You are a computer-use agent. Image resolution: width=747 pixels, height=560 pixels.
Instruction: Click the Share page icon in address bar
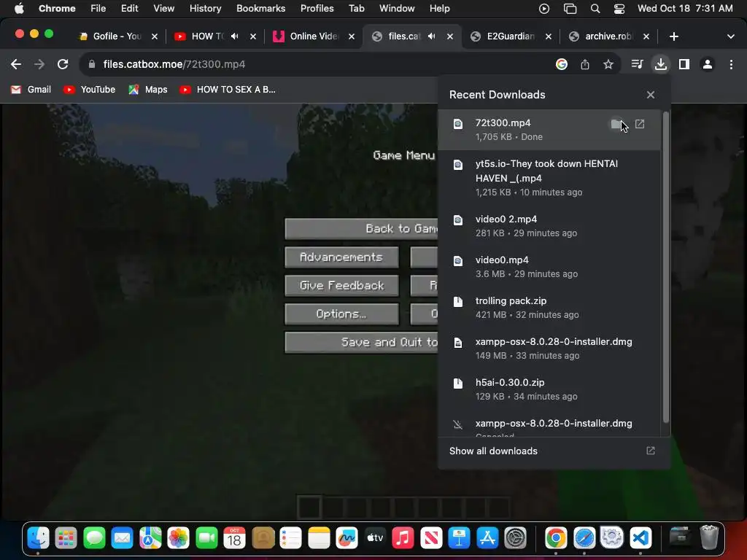pyautogui.click(x=584, y=64)
